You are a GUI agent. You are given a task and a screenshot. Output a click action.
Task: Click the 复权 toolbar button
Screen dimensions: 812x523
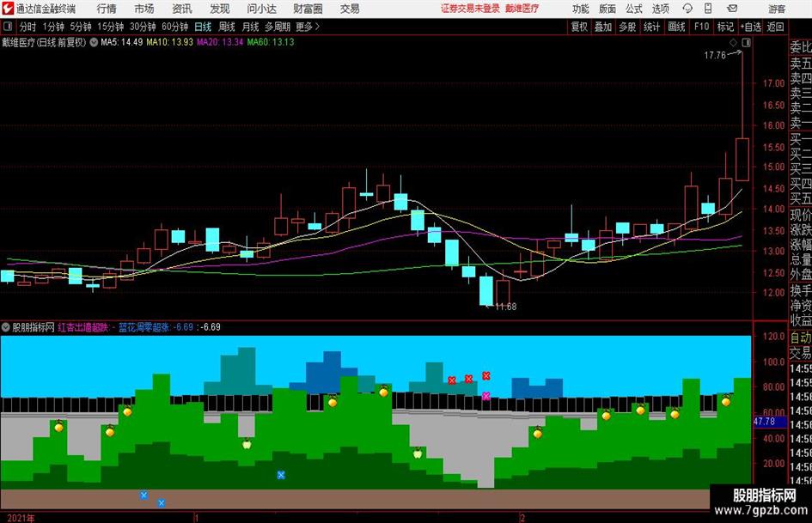[579, 27]
